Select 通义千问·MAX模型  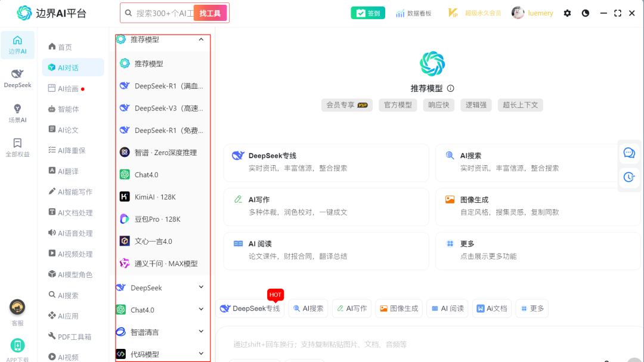pyautogui.click(x=163, y=264)
